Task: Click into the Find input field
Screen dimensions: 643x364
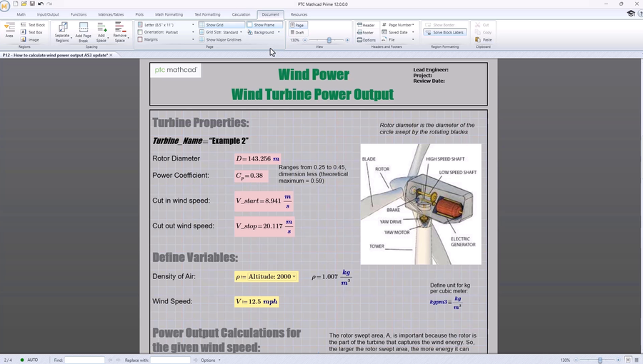Action: (x=84, y=360)
